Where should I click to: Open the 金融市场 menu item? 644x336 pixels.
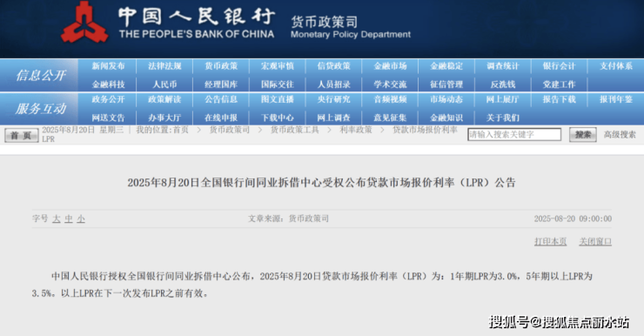[390, 66]
